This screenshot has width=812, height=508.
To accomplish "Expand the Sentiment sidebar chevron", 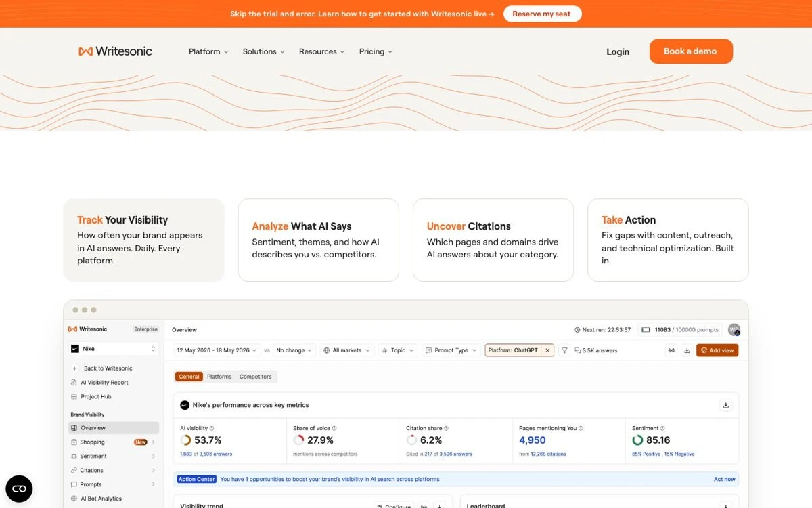I will pos(154,457).
